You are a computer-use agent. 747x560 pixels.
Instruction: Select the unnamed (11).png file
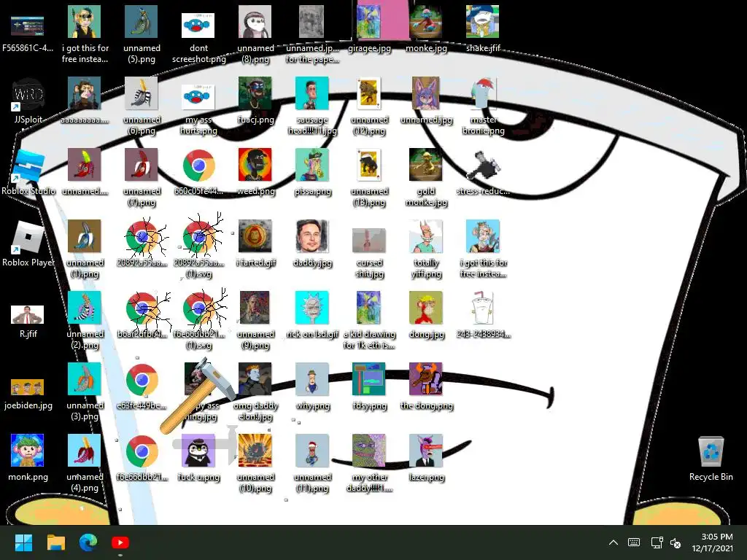312,463
